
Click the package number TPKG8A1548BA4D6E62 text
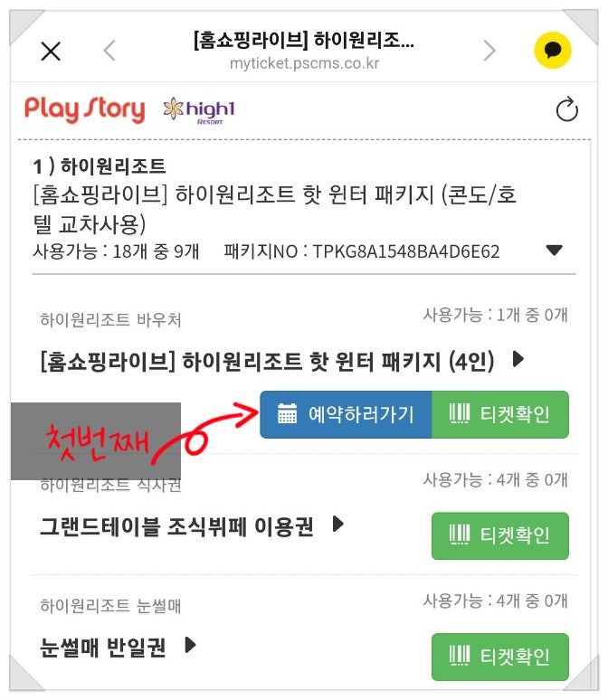pos(405,251)
